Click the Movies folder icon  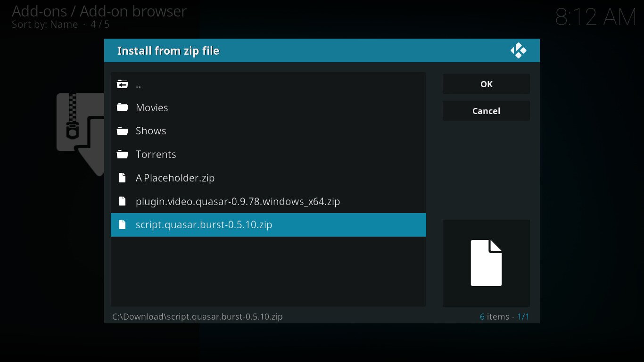[x=123, y=107]
